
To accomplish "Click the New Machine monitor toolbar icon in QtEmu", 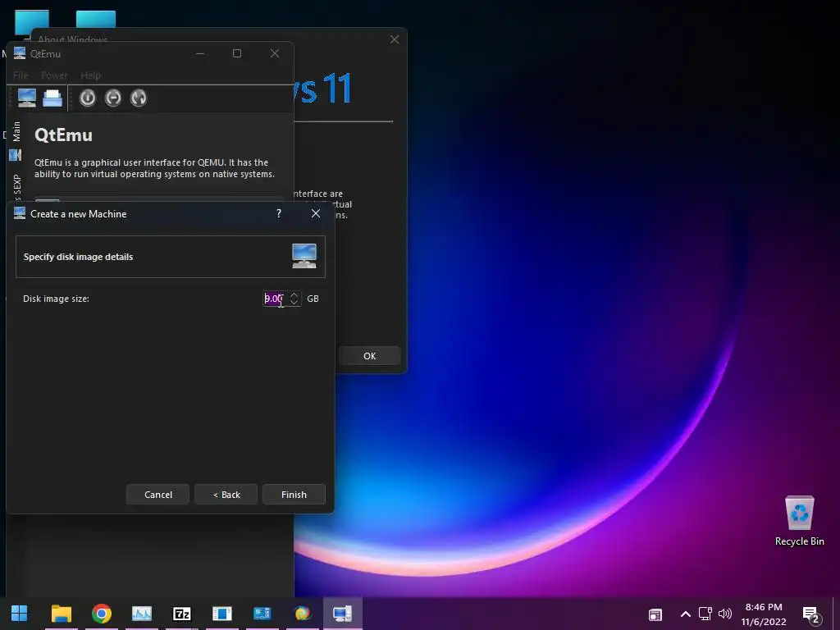I will [27, 98].
